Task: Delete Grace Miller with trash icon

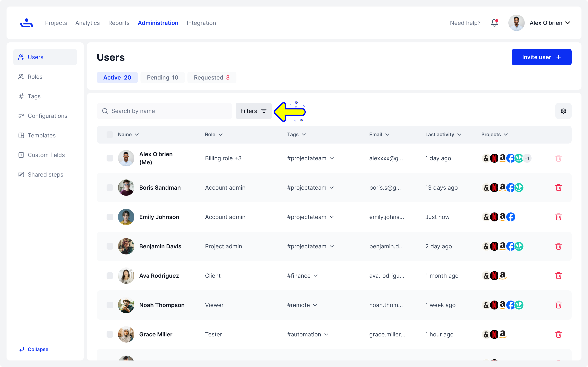Action: tap(558, 334)
